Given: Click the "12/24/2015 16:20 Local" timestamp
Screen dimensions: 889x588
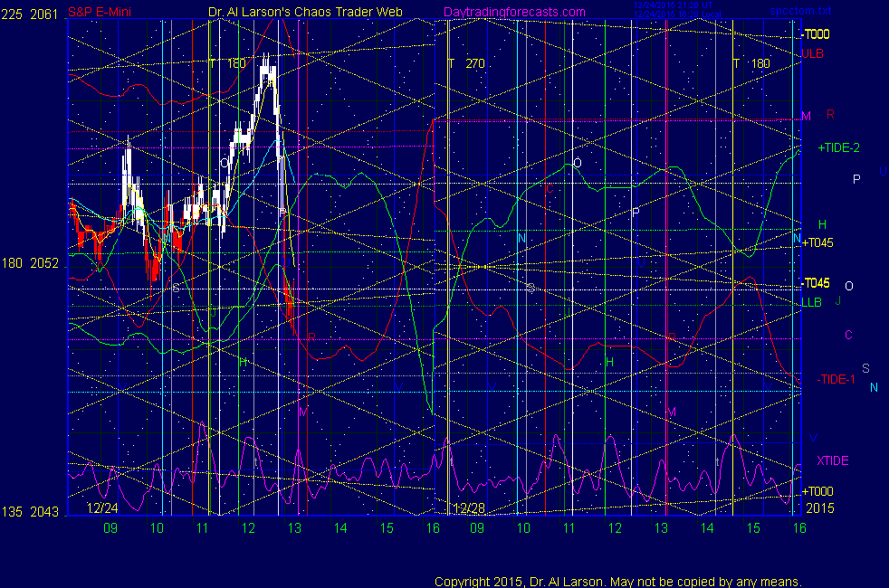Looking at the screenshot, I should 677,14.
